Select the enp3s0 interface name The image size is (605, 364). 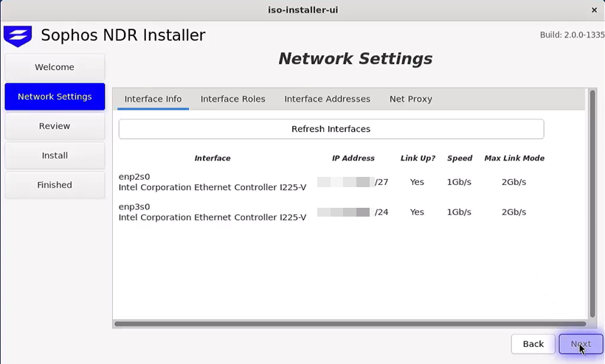coord(134,207)
